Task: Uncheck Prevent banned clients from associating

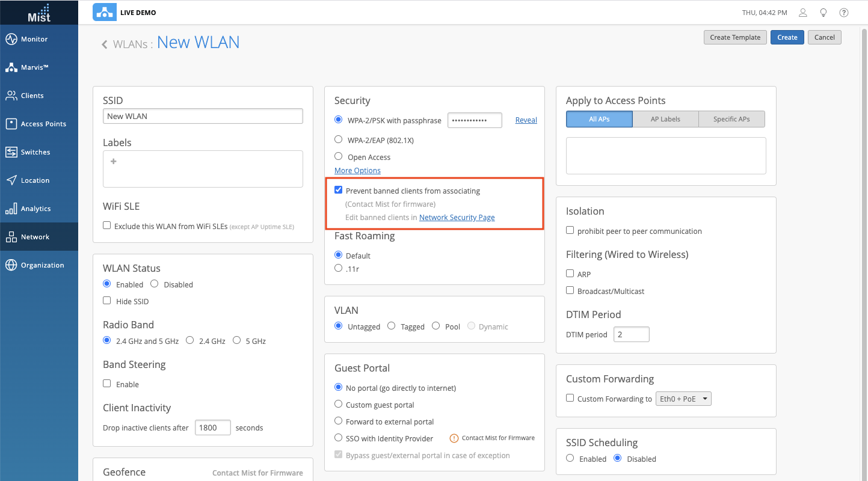Action: pyautogui.click(x=339, y=191)
